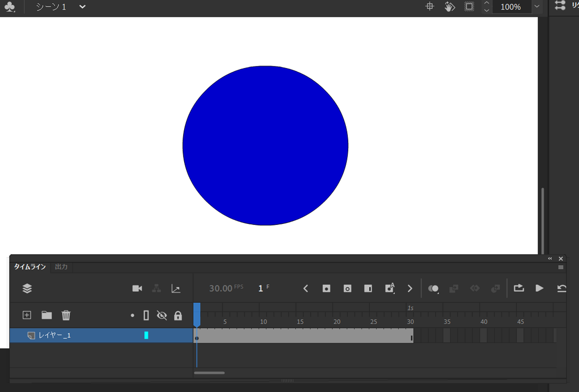579x392 pixels.
Task: Select the レイヤー_1 layer
Action: click(x=55, y=335)
